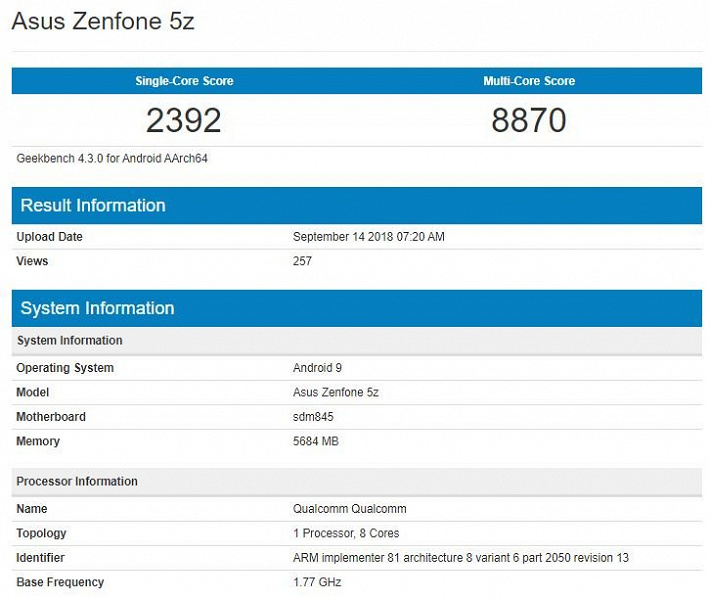Screen dimensions: 710x600
Task: Click the September 14 2018 upload date value
Action: [x=369, y=237]
